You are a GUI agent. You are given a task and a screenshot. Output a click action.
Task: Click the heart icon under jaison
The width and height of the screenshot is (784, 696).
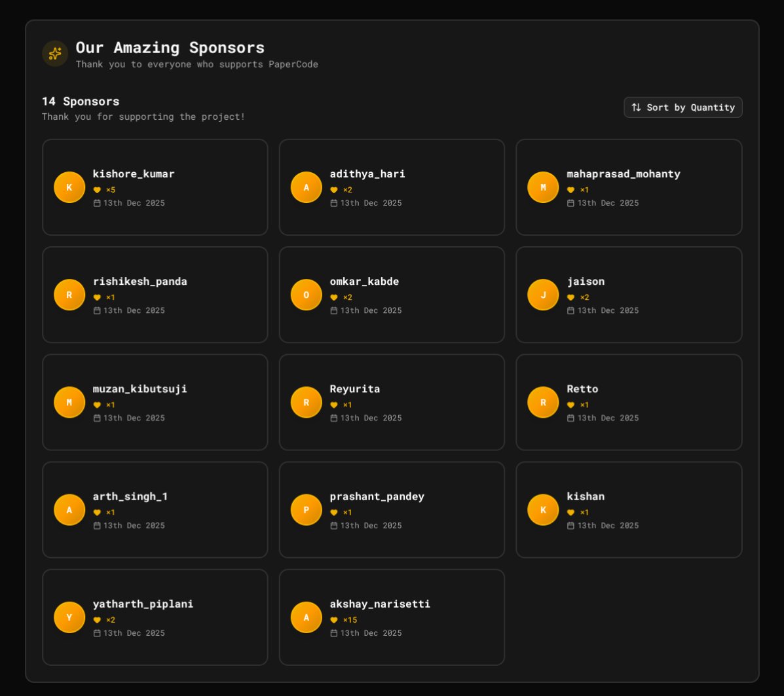tap(570, 297)
